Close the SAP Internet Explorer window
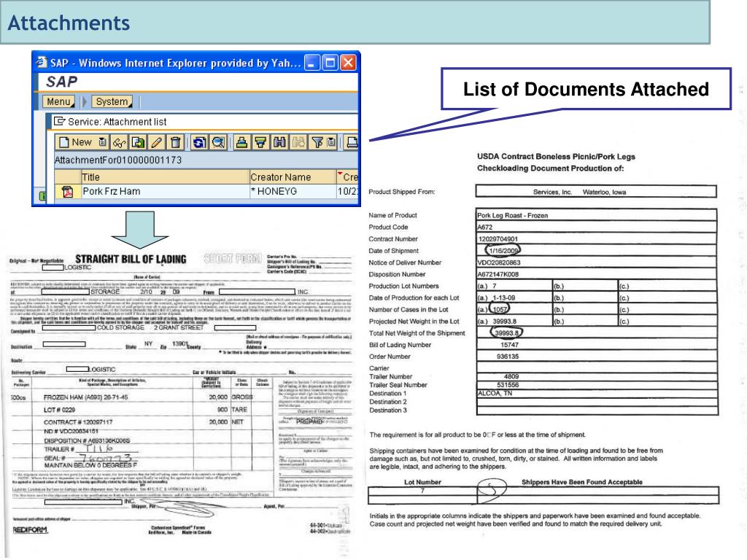The image size is (747, 560). [x=348, y=63]
